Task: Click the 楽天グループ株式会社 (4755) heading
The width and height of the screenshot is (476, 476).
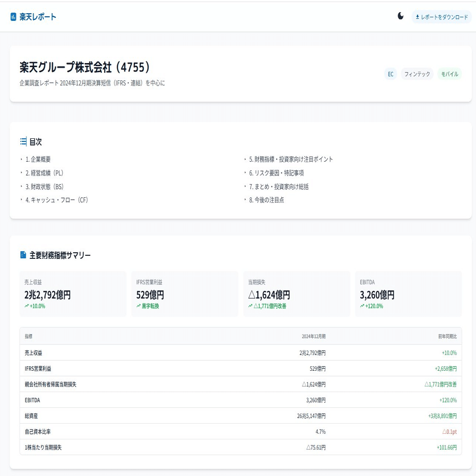Action: [85, 67]
